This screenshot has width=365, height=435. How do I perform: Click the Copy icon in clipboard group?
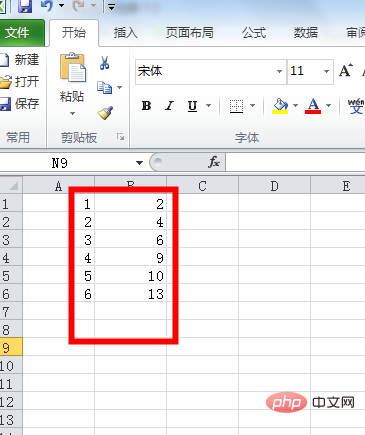coord(104,87)
